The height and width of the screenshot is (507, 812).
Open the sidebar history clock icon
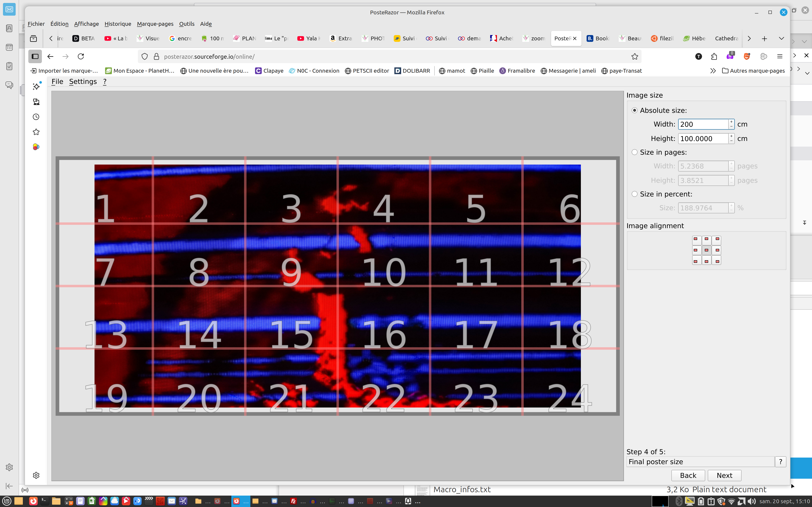coord(36,117)
